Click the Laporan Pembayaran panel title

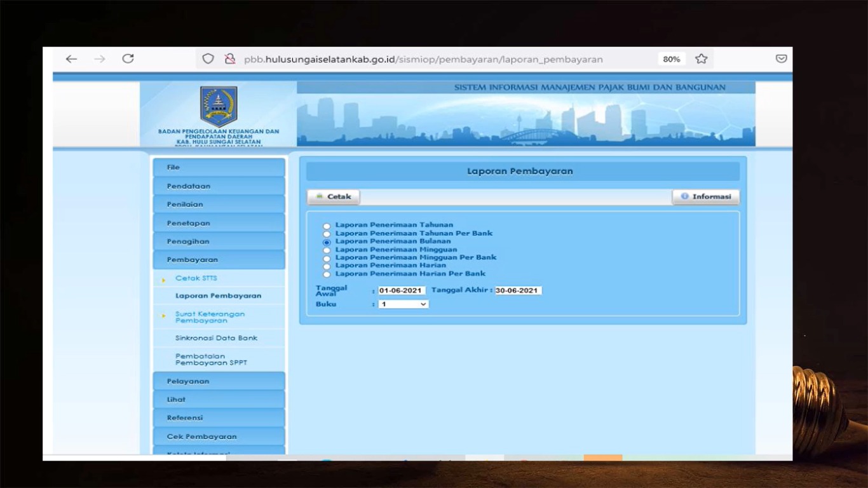coord(520,172)
